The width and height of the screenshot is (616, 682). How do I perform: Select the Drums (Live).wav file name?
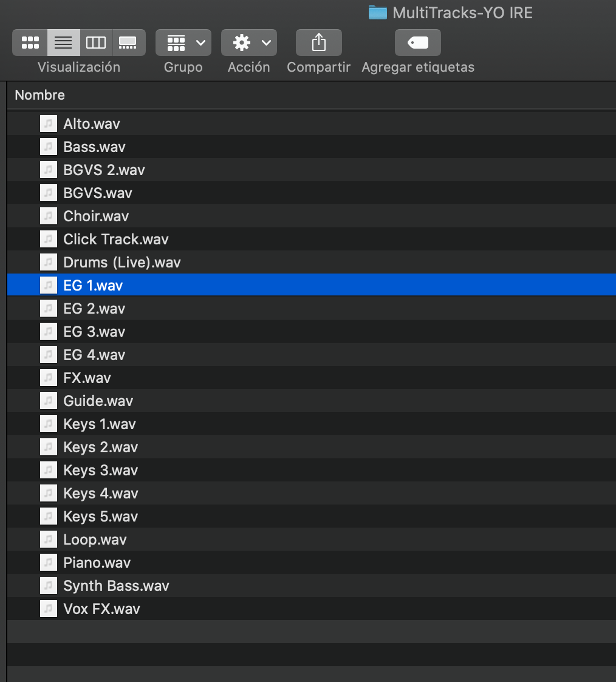[x=122, y=262]
